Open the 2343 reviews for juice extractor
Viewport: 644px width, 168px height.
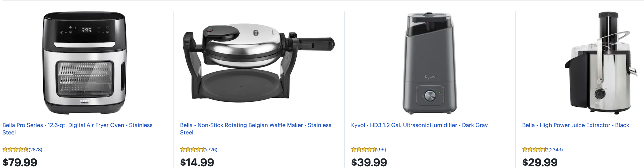555,150
